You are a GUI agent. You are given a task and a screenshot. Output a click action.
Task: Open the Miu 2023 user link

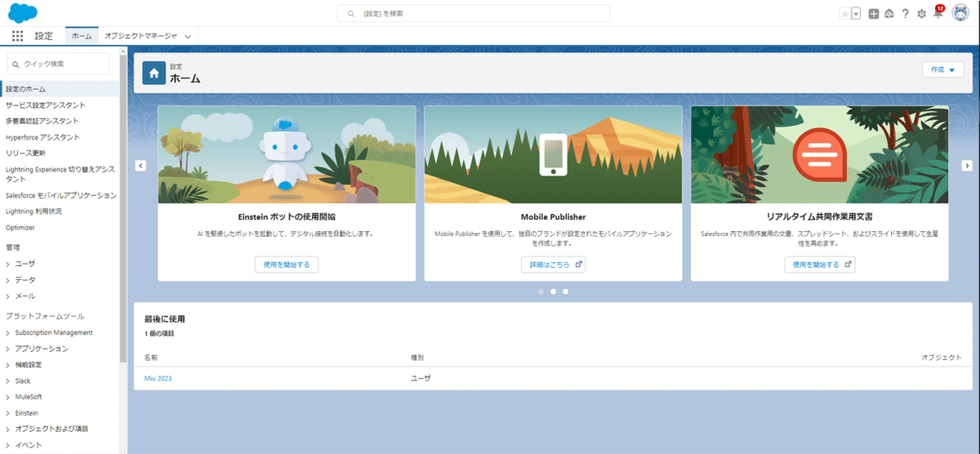click(x=158, y=379)
